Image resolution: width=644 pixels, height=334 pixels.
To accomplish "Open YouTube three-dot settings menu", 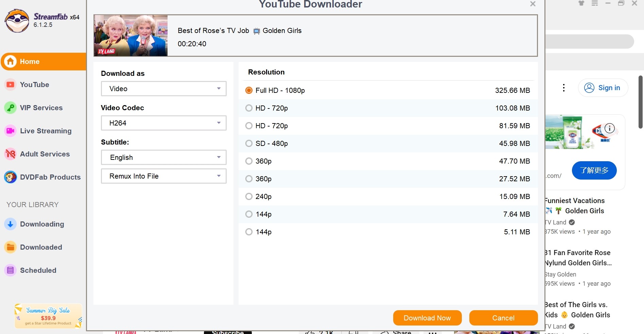I will click(564, 88).
